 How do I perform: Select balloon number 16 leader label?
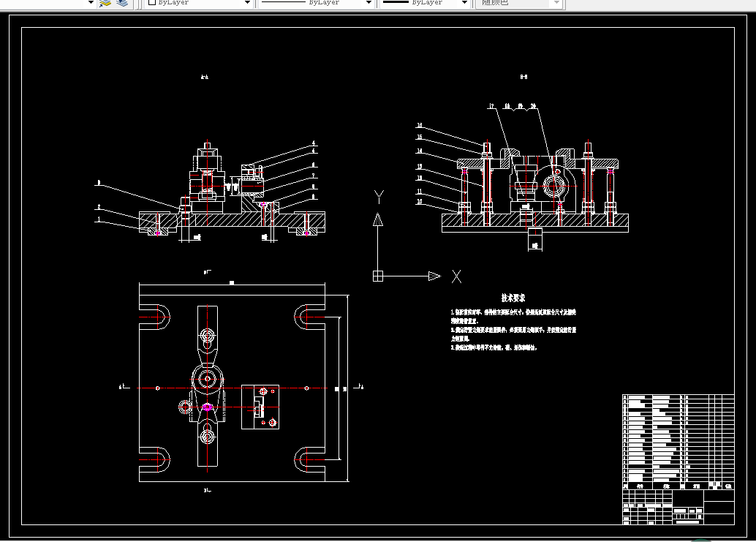pos(420,125)
